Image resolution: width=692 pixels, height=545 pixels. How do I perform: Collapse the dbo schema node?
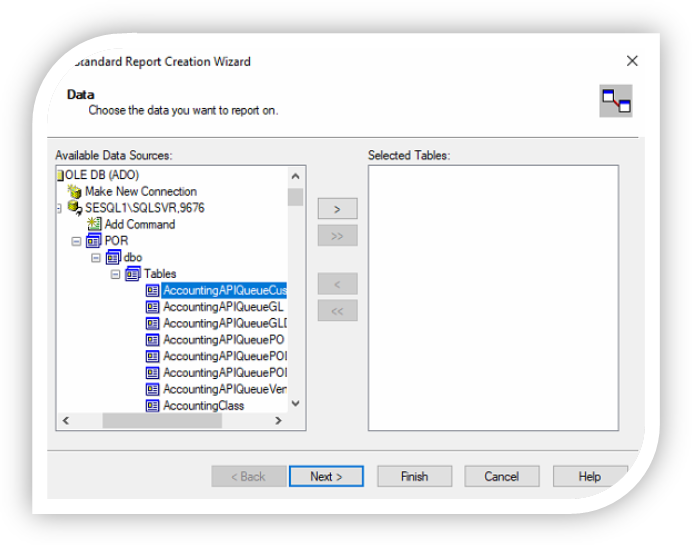point(96,258)
